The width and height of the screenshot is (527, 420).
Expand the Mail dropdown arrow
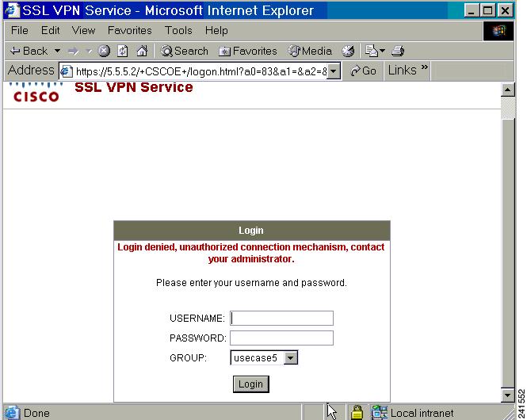[382, 52]
